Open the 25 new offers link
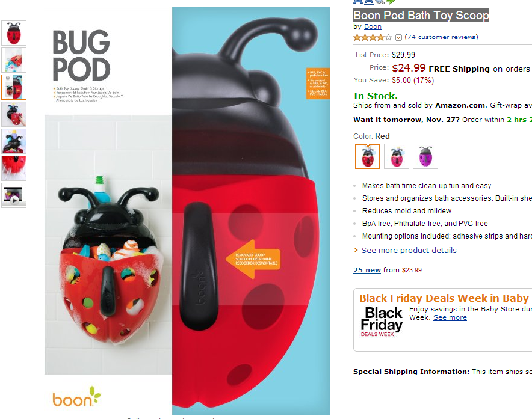This screenshot has height=419, width=532. point(367,270)
